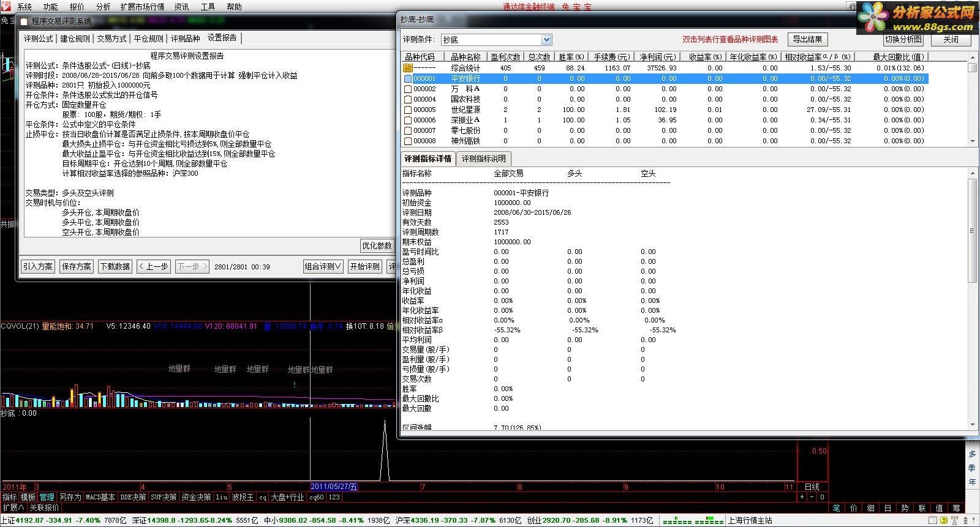Click the 关联报价 tab
This screenshot has width=980, height=527.
[44, 507]
